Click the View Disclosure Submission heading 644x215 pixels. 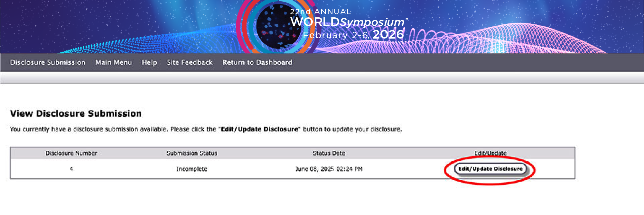click(76, 113)
